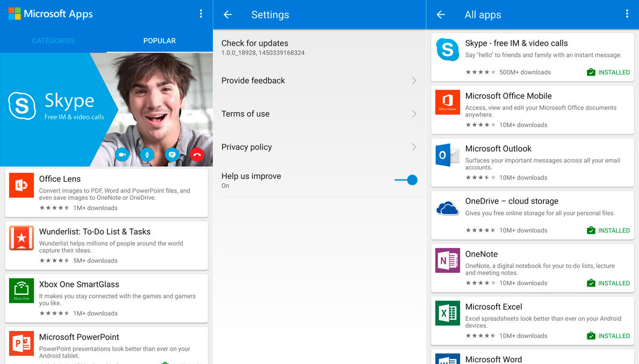Open the OneNote app icon
Viewport: 639px width, 364px height.
pos(447,260)
